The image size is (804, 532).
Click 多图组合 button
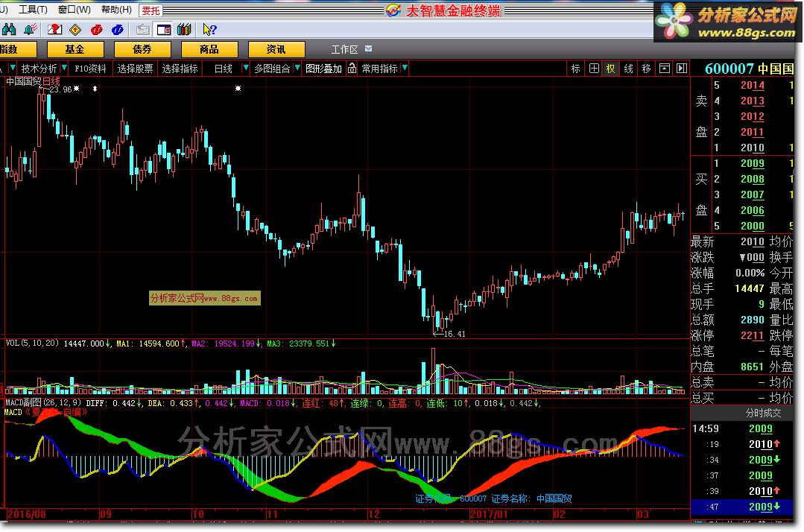272,69
